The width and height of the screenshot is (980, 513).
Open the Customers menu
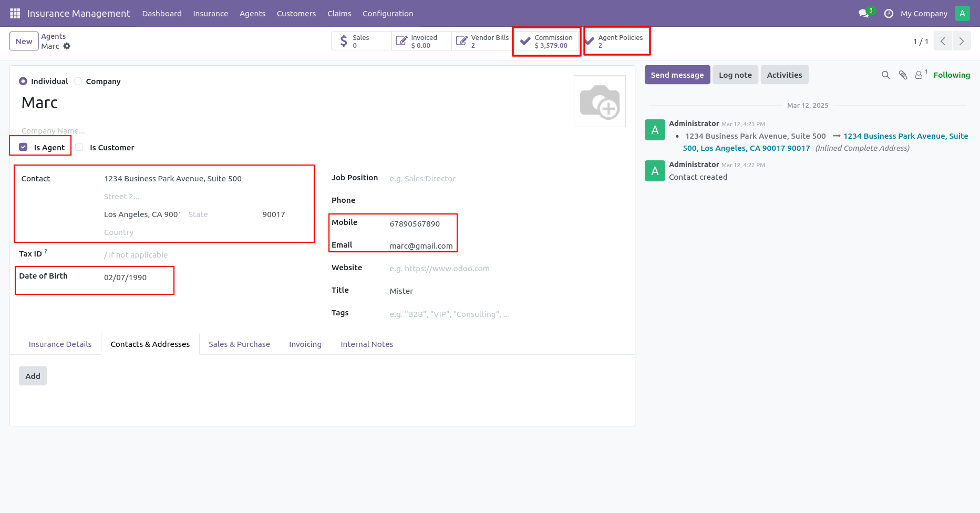[x=296, y=13]
